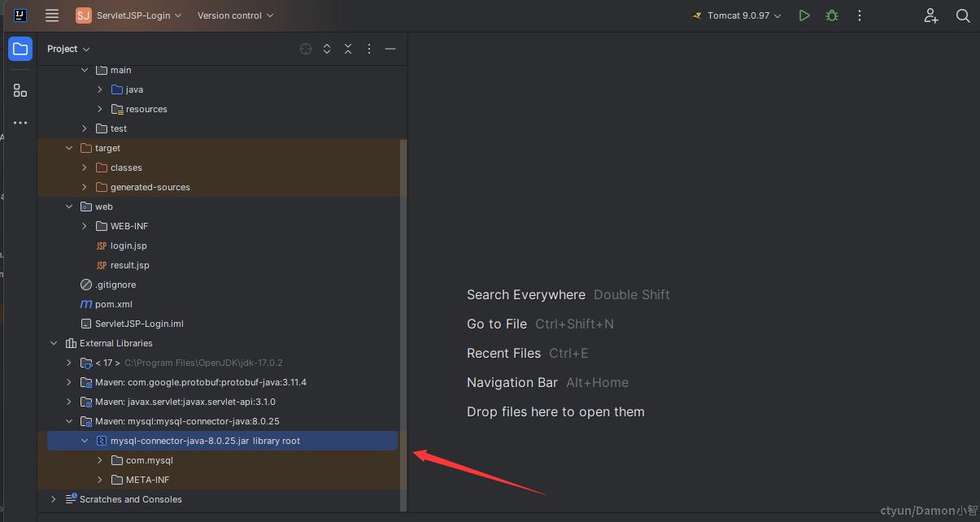Screen dimensions: 980x522
Task: Click the resources folder icon
Action: [116, 109]
